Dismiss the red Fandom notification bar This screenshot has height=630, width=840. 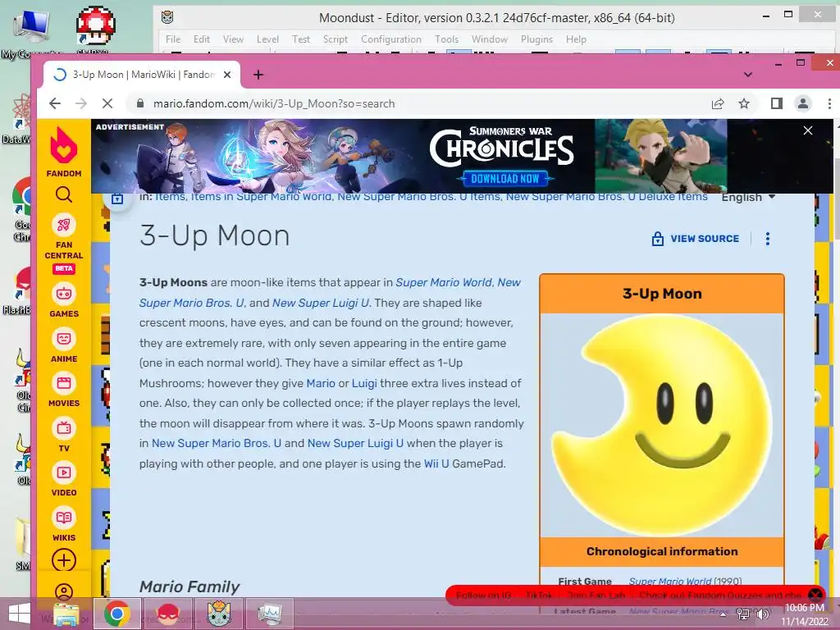click(x=815, y=595)
